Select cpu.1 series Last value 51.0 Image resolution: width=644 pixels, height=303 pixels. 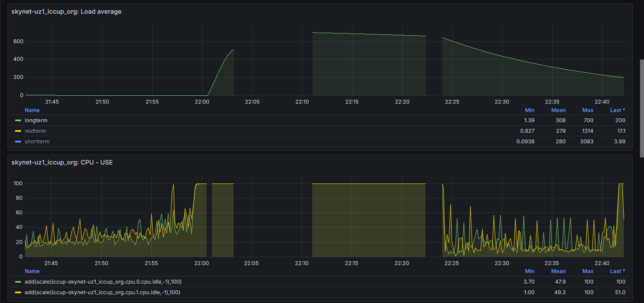tap(621, 292)
